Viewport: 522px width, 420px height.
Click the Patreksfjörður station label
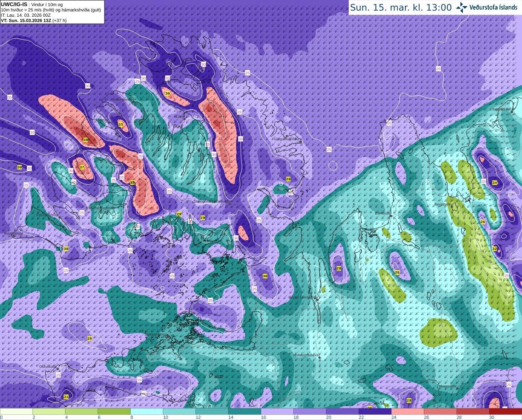coord(47,214)
